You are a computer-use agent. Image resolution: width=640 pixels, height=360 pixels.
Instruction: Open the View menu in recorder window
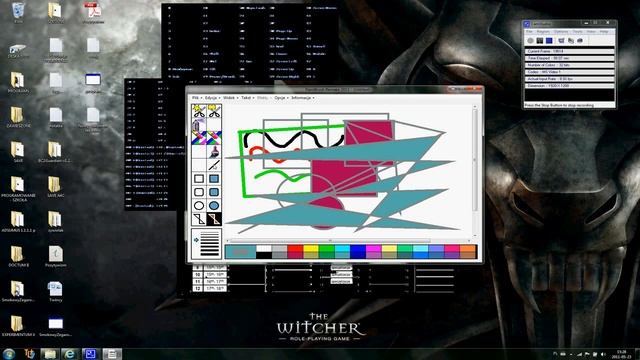pyautogui.click(x=591, y=31)
